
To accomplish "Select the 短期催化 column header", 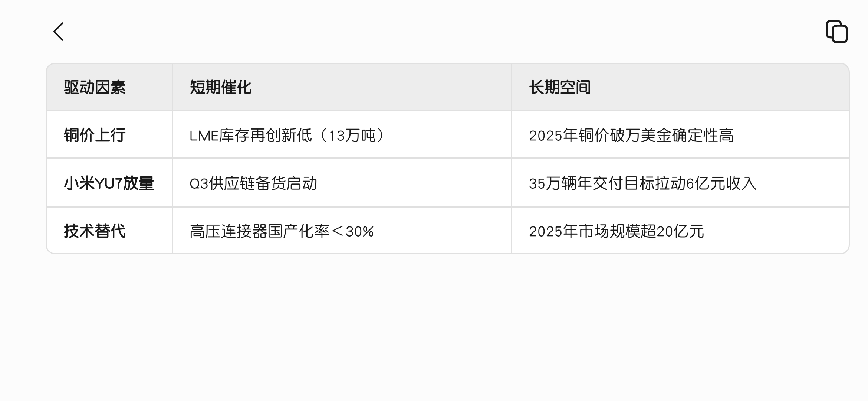I will [220, 88].
